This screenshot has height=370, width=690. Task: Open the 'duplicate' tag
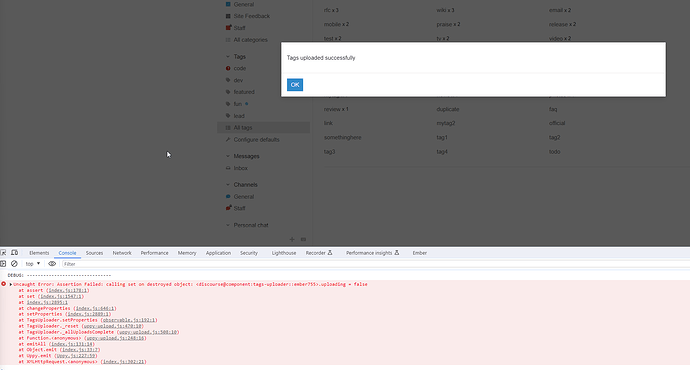(x=448, y=109)
